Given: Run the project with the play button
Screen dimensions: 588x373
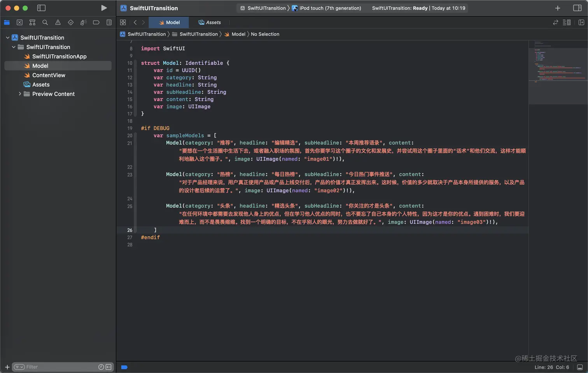Looking at the screenshot, I should (x=104, y=8).
